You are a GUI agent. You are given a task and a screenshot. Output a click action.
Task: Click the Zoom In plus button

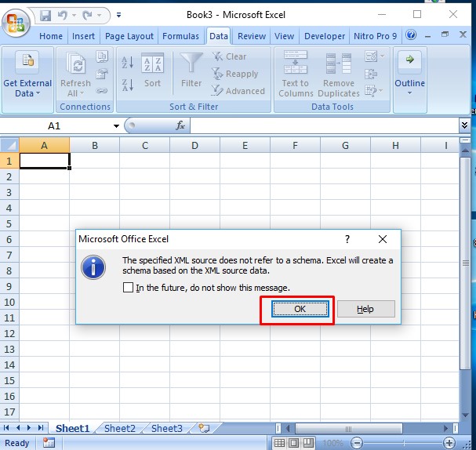(449, 443)
